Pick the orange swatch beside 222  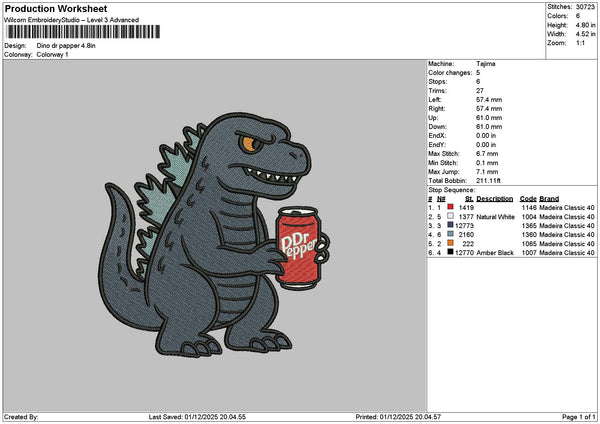click(x=450, y=243)
